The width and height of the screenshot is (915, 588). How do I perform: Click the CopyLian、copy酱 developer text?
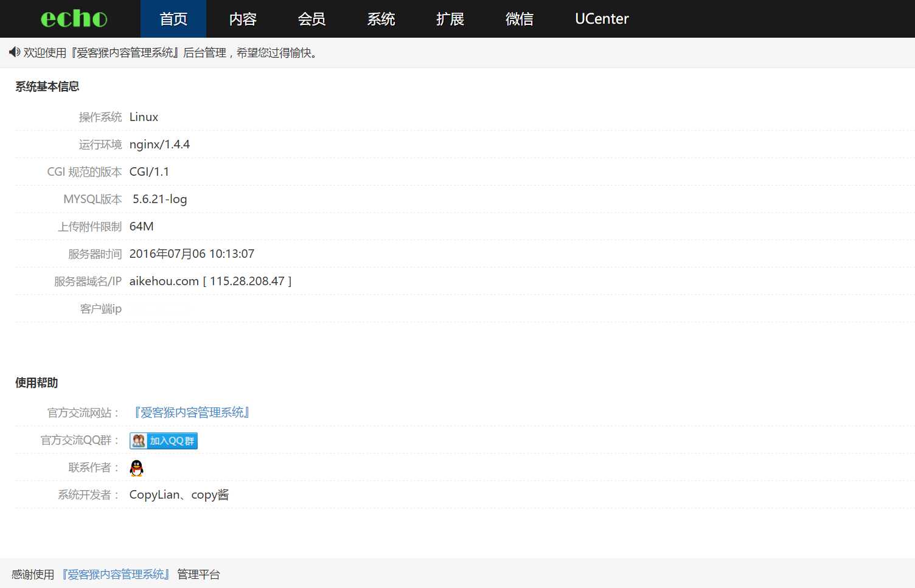pos(179,495)
